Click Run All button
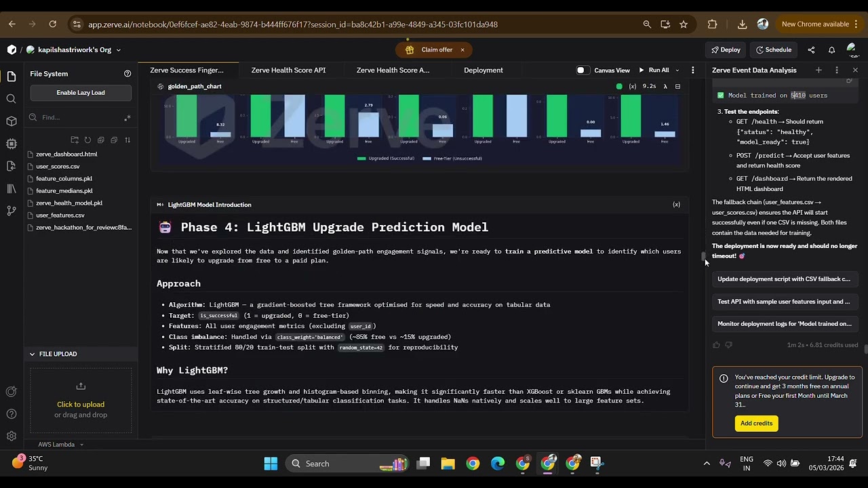The height and width of the screenshot is (488, 868). pos(654,70)
